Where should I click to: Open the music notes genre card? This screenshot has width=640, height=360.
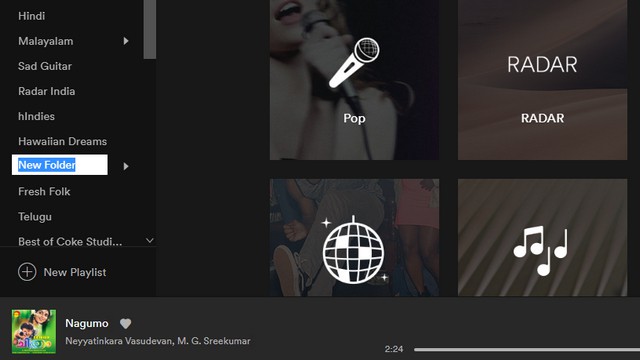tap(542, 238)
